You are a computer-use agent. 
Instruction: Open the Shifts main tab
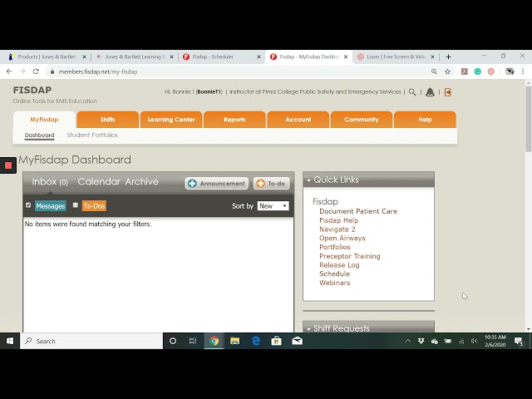click(x=107, y=120)
